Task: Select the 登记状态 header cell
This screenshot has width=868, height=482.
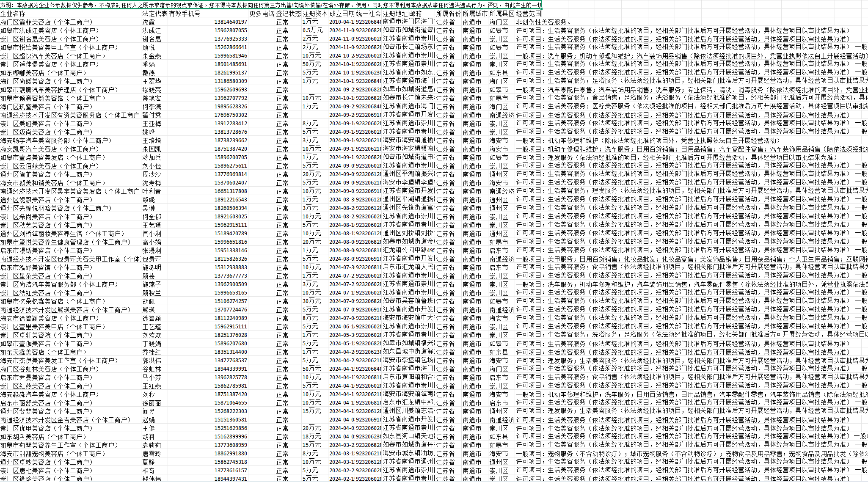Action: pos(288,14)
